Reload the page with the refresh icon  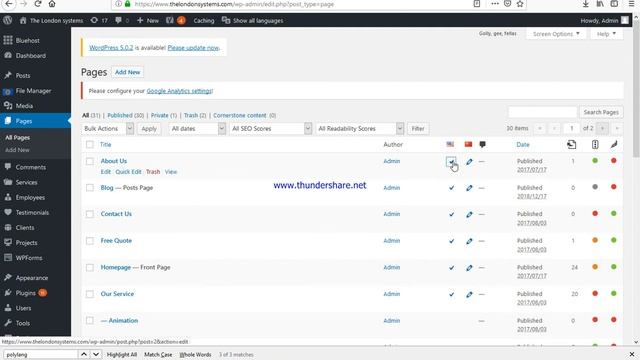click(x=38, y=4)
